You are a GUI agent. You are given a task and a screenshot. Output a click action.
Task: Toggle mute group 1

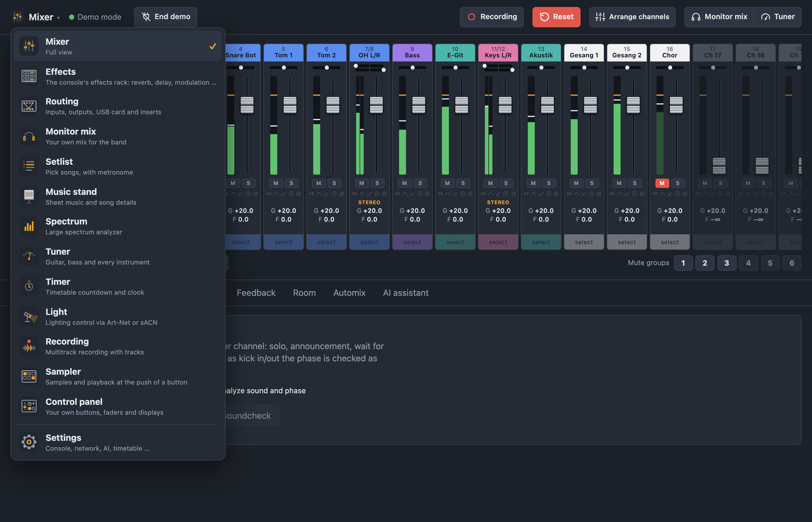[683, 263]
